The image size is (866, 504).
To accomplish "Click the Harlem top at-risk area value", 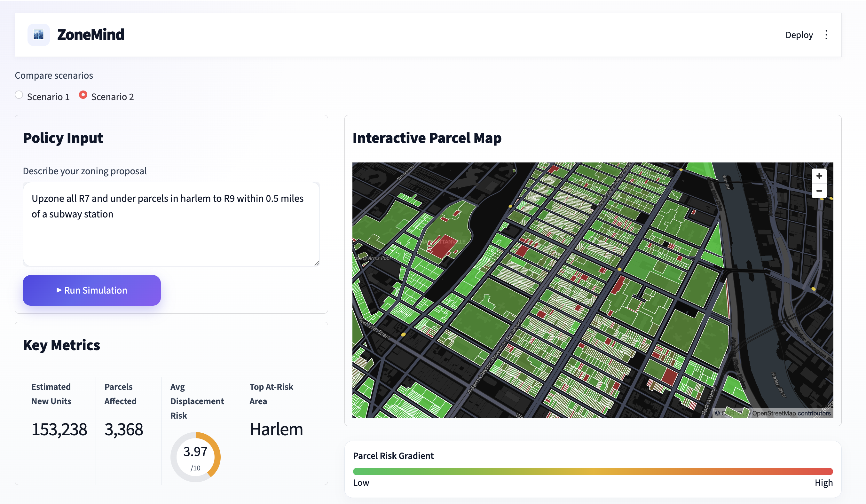I will [276, 429].
